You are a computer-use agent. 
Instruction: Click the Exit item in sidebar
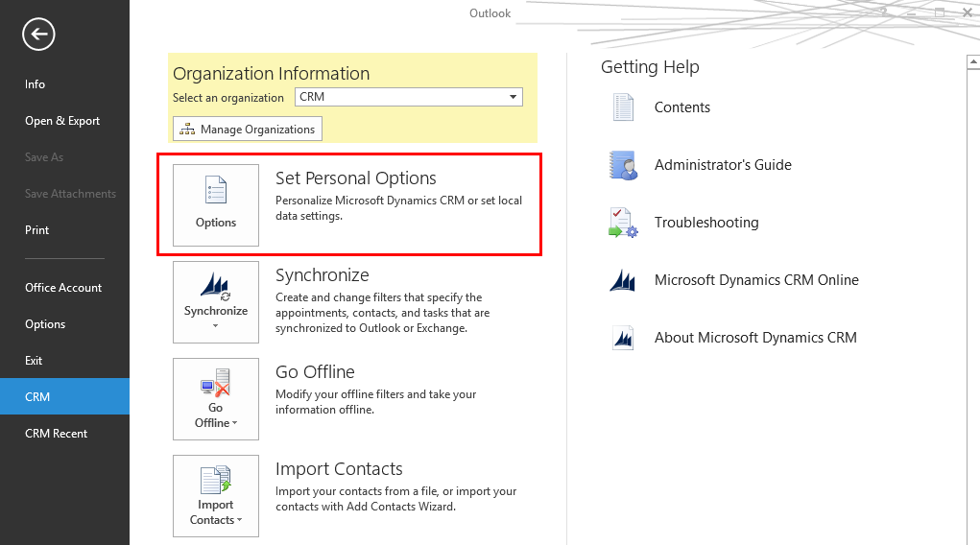[x=34, y=361]
